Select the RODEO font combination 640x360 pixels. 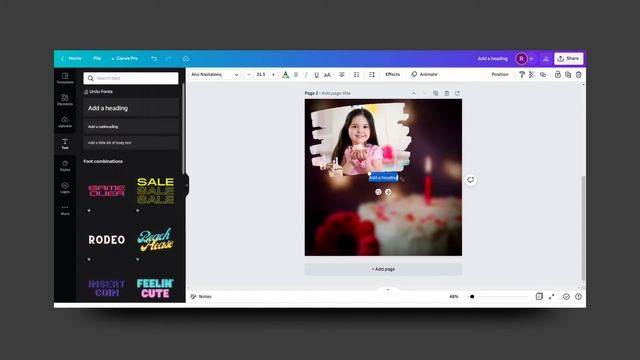coord(107,240)
